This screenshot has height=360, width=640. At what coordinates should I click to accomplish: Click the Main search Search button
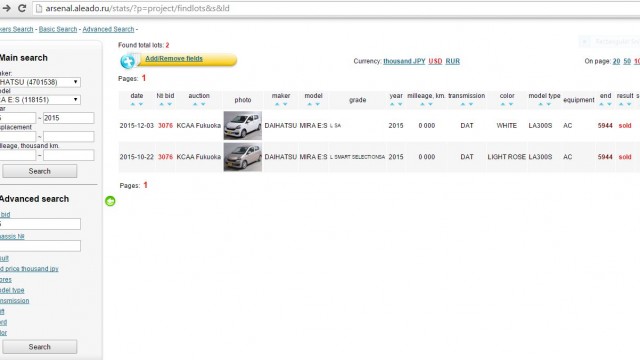(x=40, y=171)
